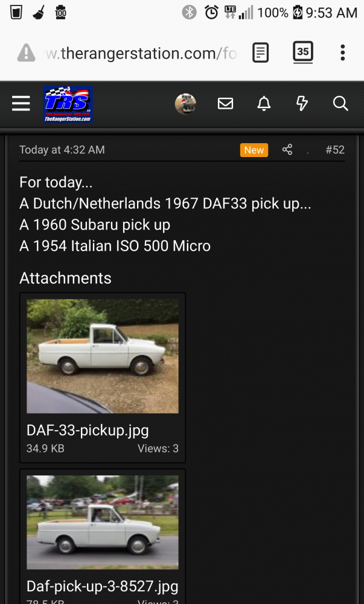Open the DAF-33-pickup.jpg thumbnail image
This screenshot has height=604, width=364.
point(103,356)
